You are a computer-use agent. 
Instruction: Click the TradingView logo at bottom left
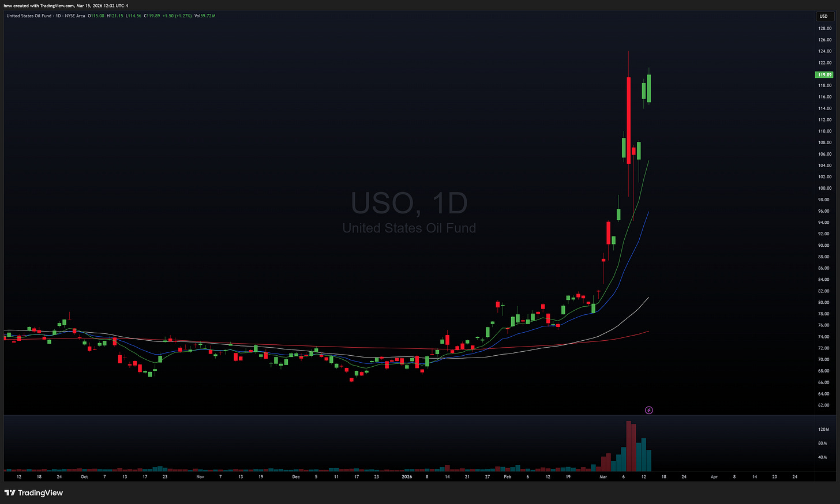click(x=34, y=493)
